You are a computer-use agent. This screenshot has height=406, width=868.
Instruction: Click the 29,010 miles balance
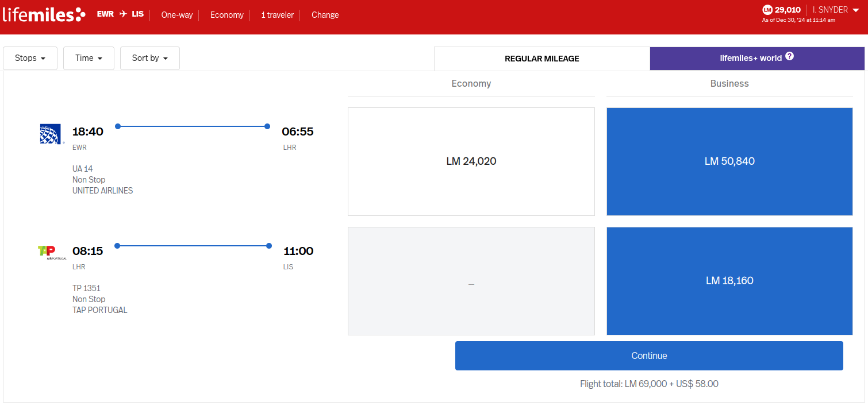(788, 10)
